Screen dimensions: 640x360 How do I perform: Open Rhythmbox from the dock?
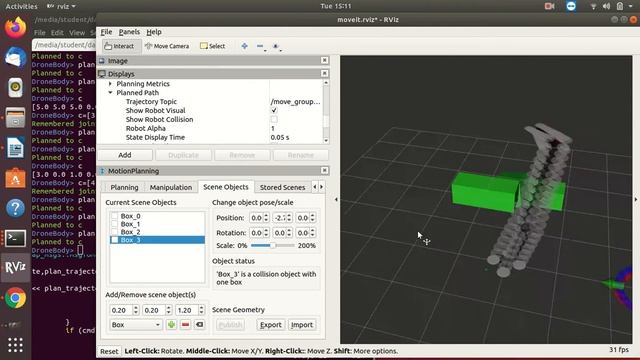15,87
